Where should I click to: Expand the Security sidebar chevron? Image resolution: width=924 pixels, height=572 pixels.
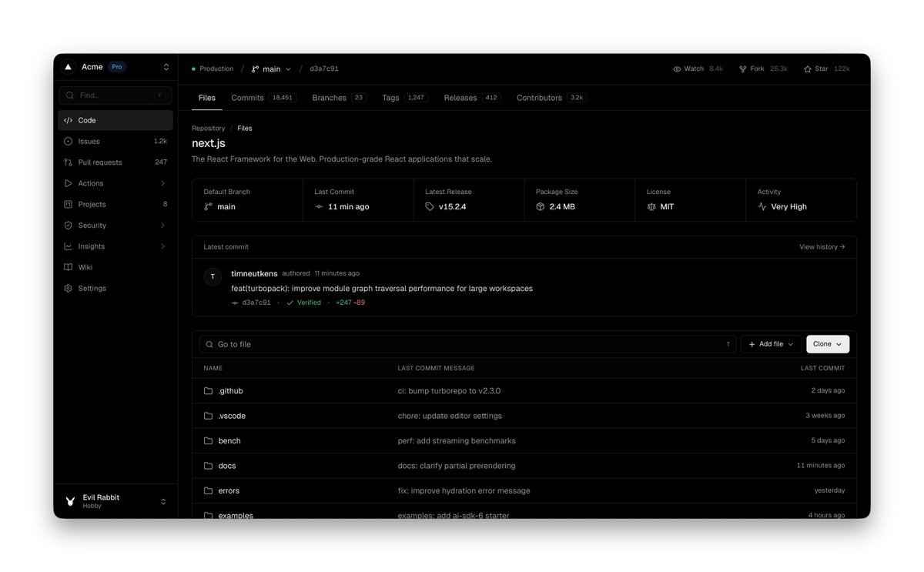(162, 226)
